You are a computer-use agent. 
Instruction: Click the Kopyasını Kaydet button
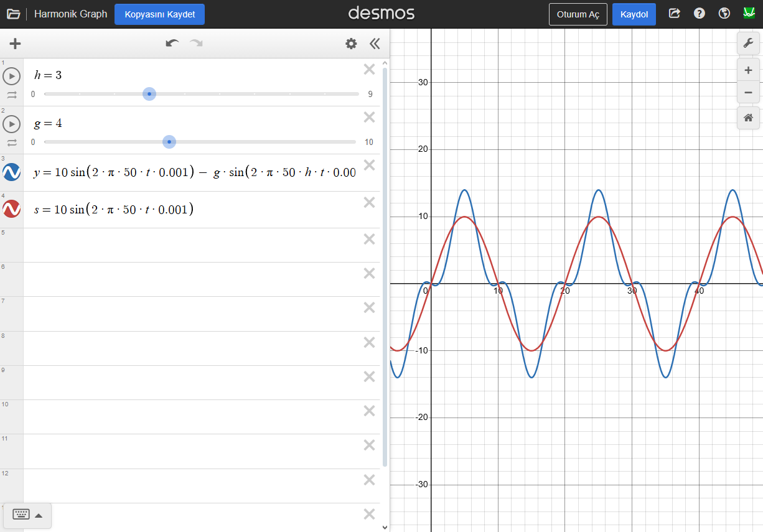point(159,14)
